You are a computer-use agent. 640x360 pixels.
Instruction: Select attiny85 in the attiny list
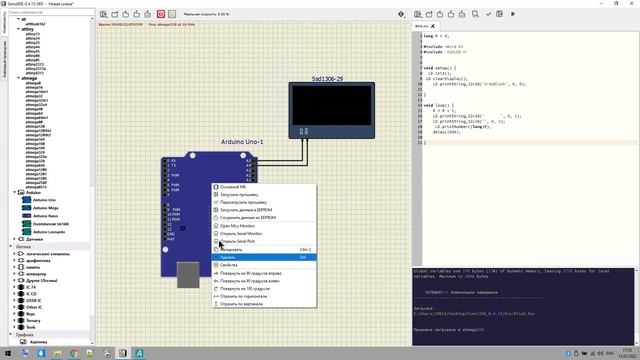point(32,60)
